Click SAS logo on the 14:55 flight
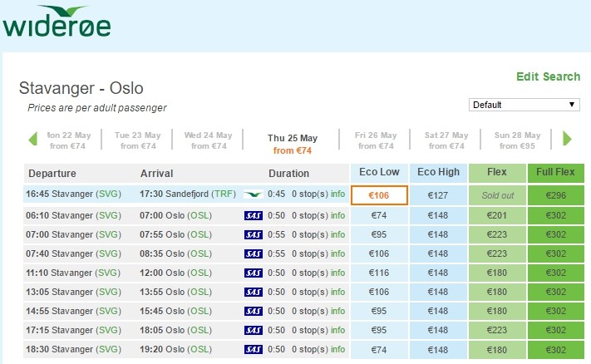The width and height of the screenshot is (591, 364). [254, 311]
